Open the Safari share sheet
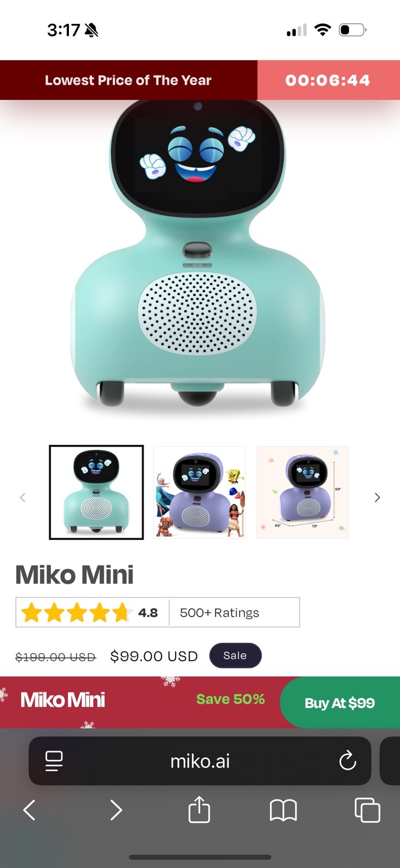Image resolution: width=400 pixels, height=868 pixels. [199, 809]
